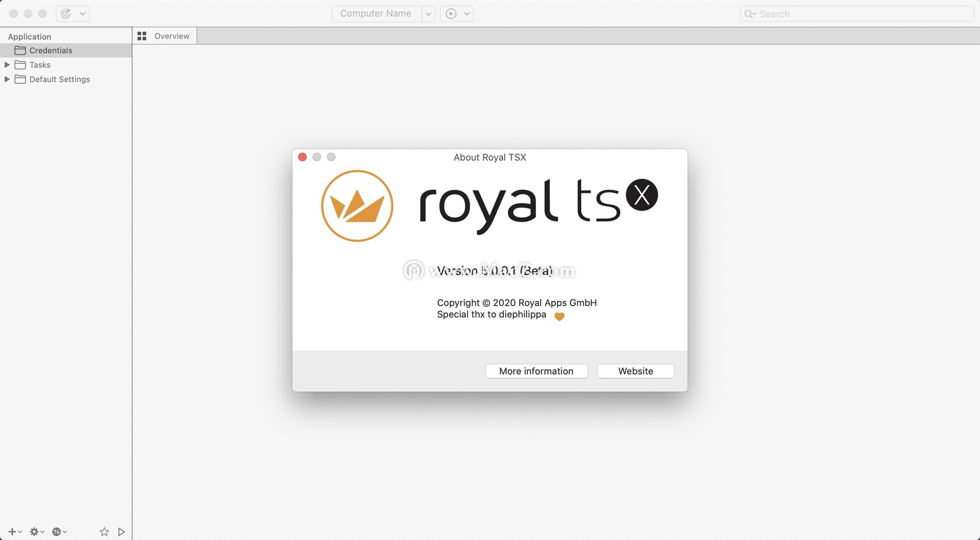Screen dimensions: 980x540
Task: Click the Computer Name field
Action: tap(377, 14)
